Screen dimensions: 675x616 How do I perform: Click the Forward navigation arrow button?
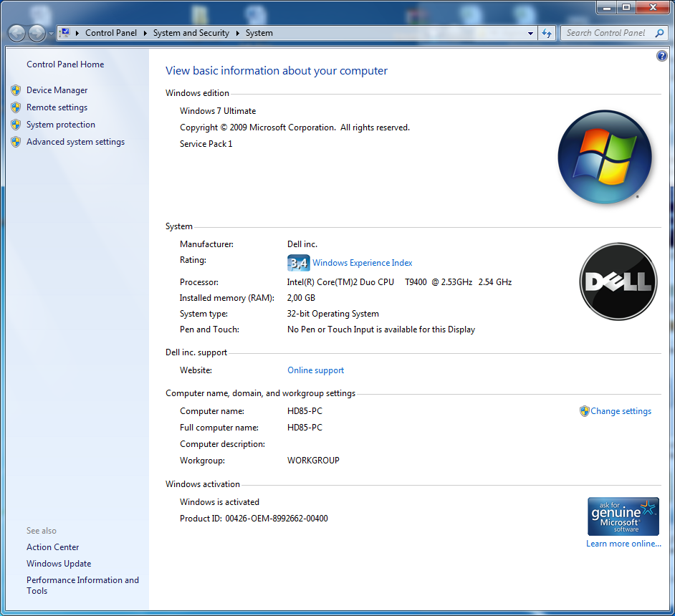[37, 33]
